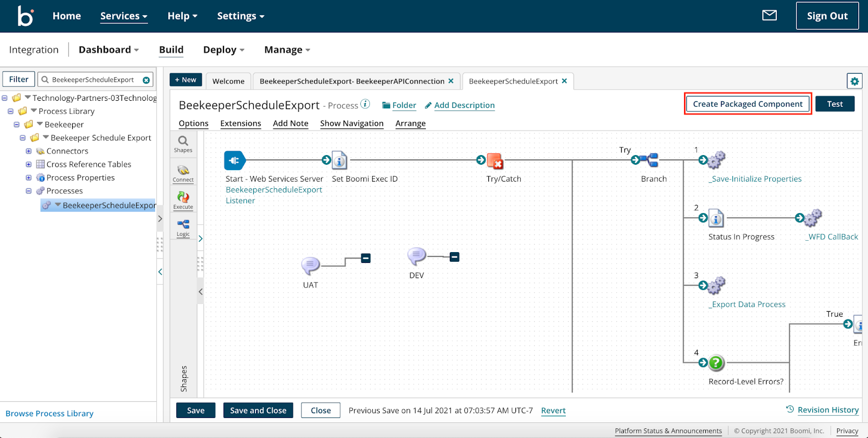Click the Start Web Services Server shape
The image size is (868, 438).
[234, 160]
